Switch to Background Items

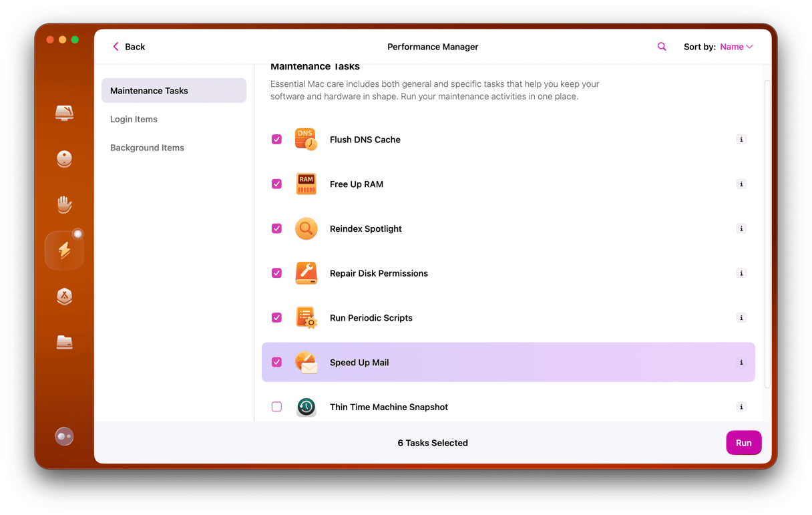[x=147, y=148]
